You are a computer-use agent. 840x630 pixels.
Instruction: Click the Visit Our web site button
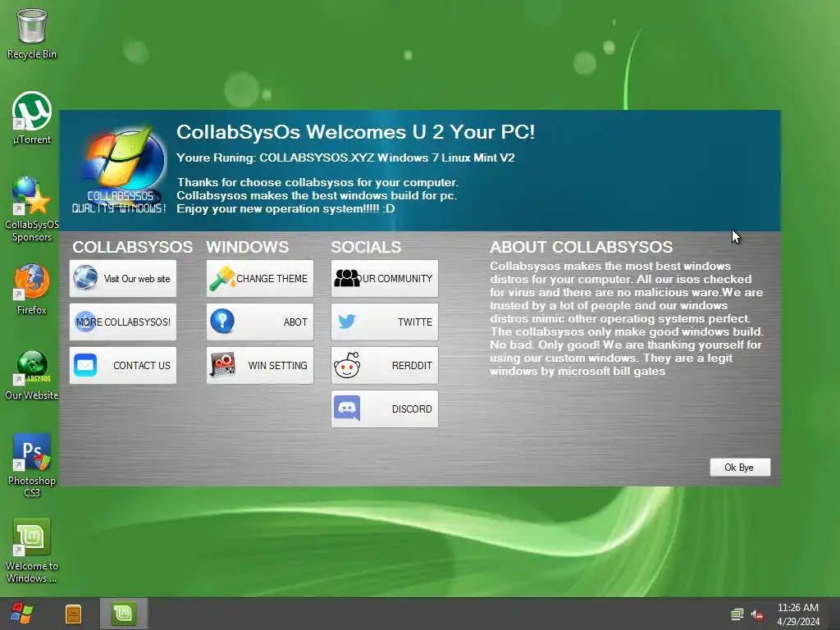pyautogui.click(x=123, y=279)
